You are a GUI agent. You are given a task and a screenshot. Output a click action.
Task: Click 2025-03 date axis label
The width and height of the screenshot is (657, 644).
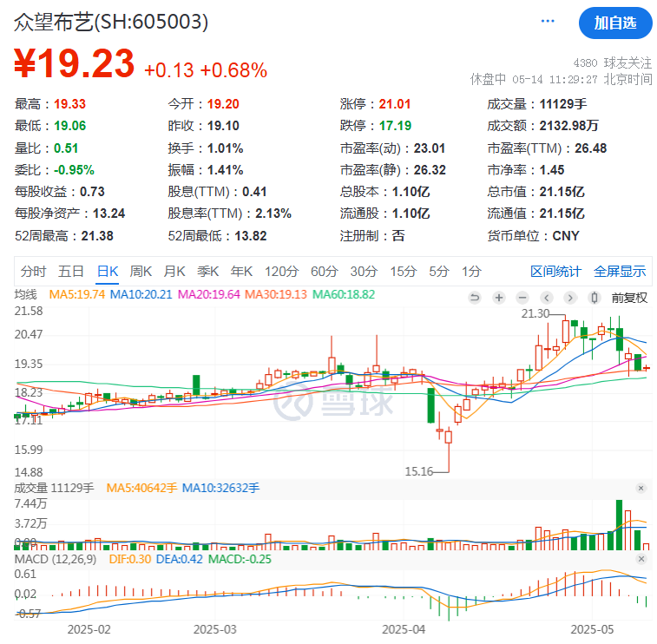click(x=215, y=629)
